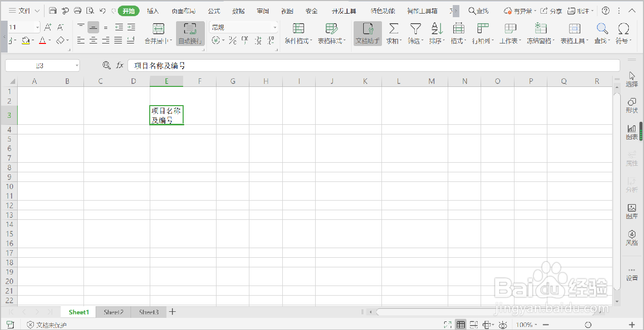Select the 形状 icon in right sidebar
The image size is (644, 330).
631,106
